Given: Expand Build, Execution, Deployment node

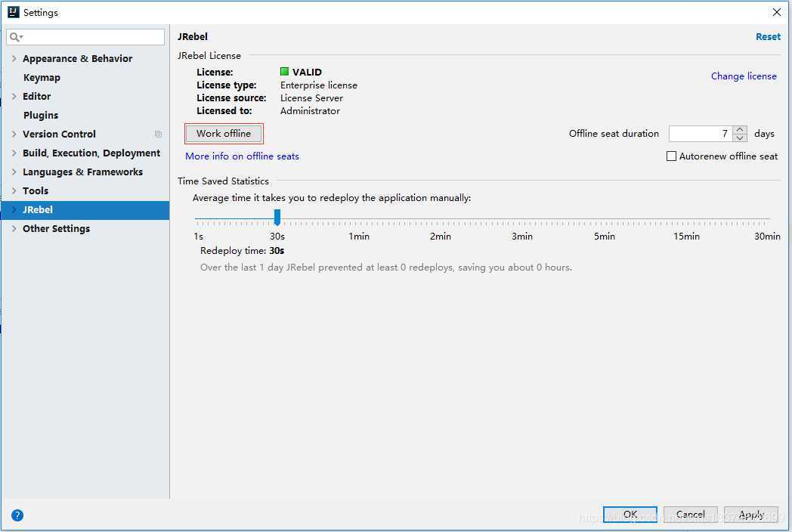Looking at the screenshot, I should click(x=14, y=153).
